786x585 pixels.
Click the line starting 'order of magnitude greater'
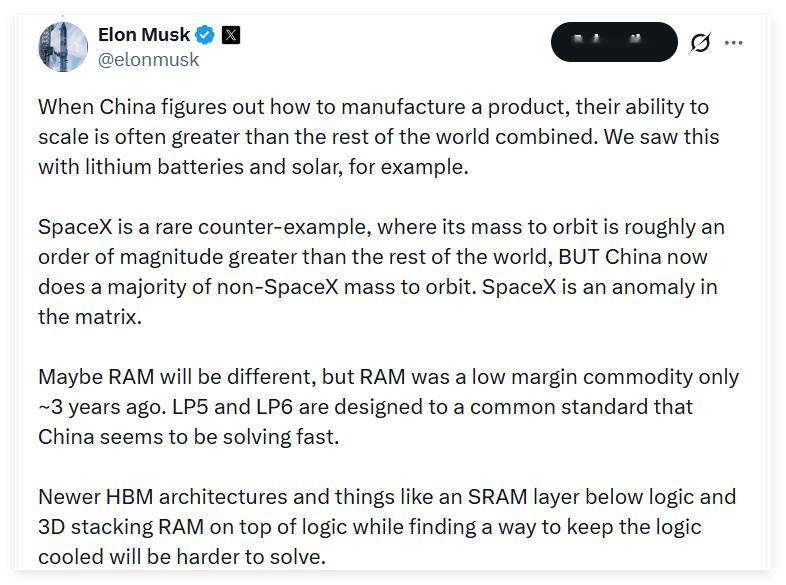click(x=372, y=257)
